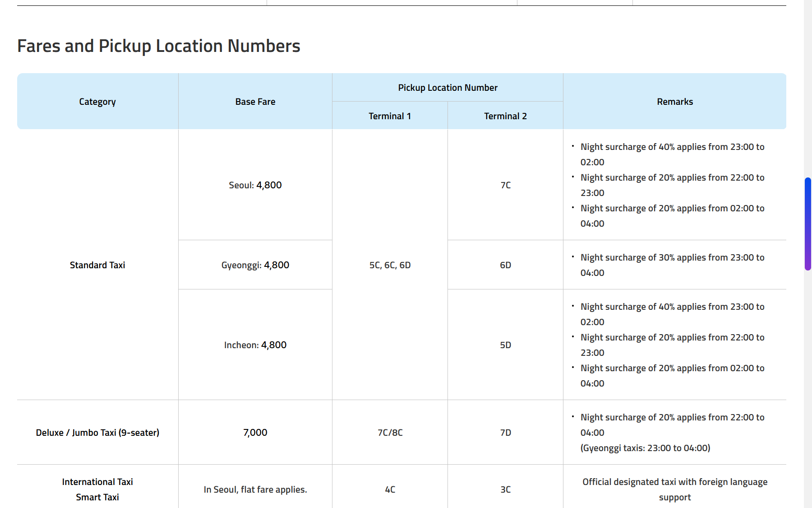Click the '3C' pickup location
The image size is (812, 508).
pos(506,489)
